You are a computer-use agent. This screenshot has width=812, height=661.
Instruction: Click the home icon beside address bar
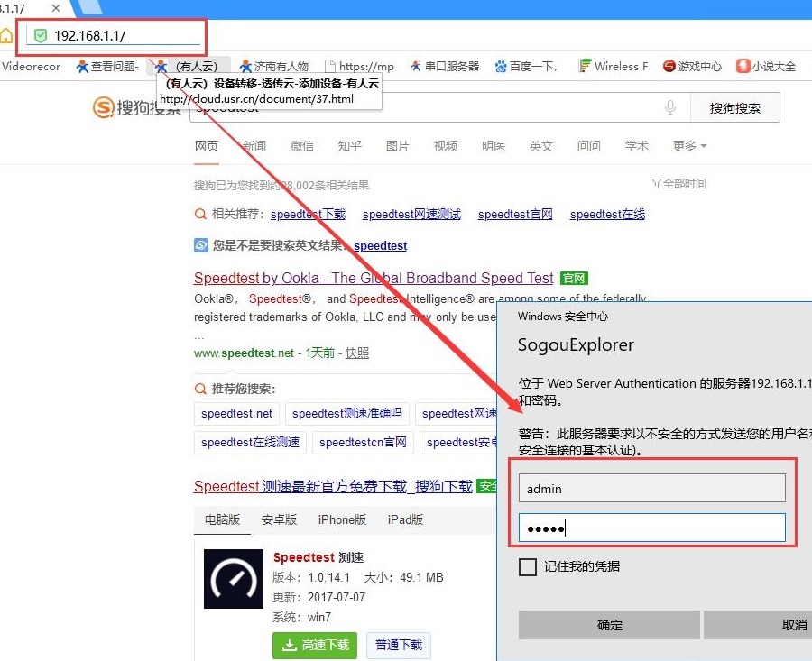[x=5, y=36]
